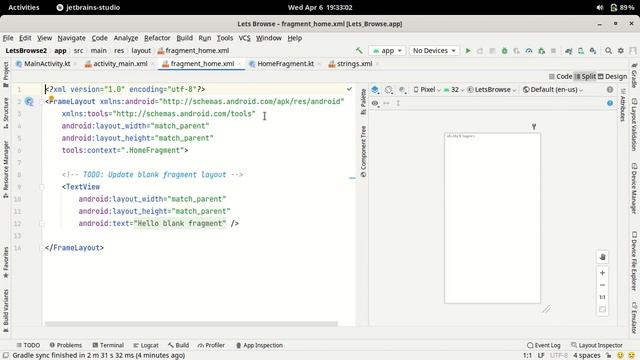Screen dimensions: 640x360
Task: Click the Sync Project with Gradle icon
Action: coord(569,51)
